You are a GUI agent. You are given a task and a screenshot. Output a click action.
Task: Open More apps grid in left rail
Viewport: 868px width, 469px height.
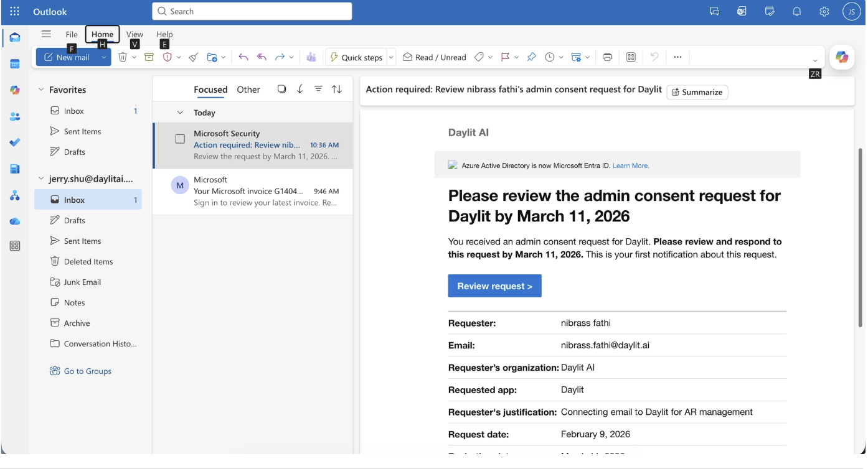click(15, 246)
